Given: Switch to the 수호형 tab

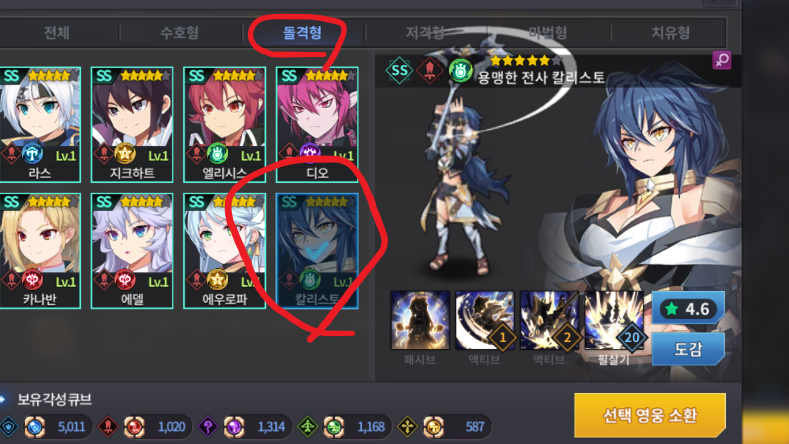Looking at the screenshot, I should tap(180, 33).
